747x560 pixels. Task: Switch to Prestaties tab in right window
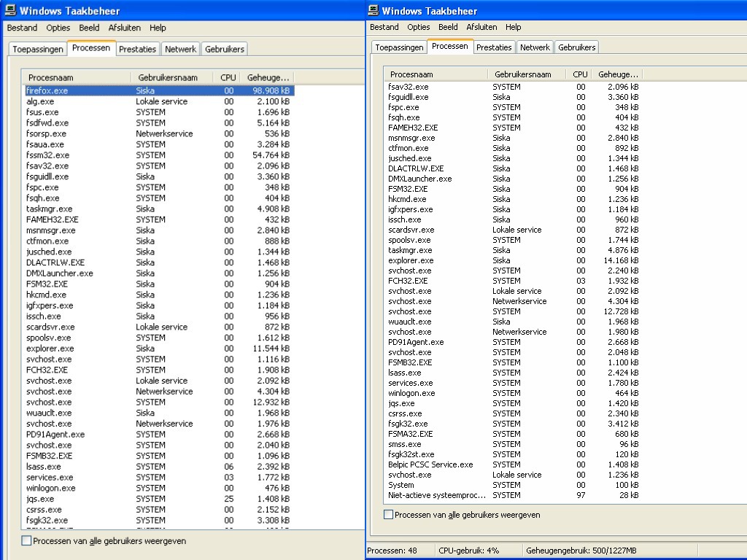494,47
